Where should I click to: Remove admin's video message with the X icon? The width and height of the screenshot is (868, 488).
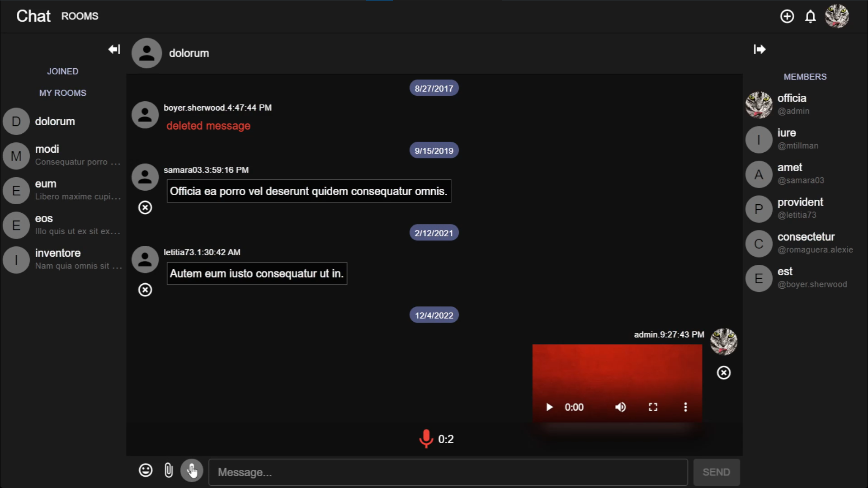[723, 373]
